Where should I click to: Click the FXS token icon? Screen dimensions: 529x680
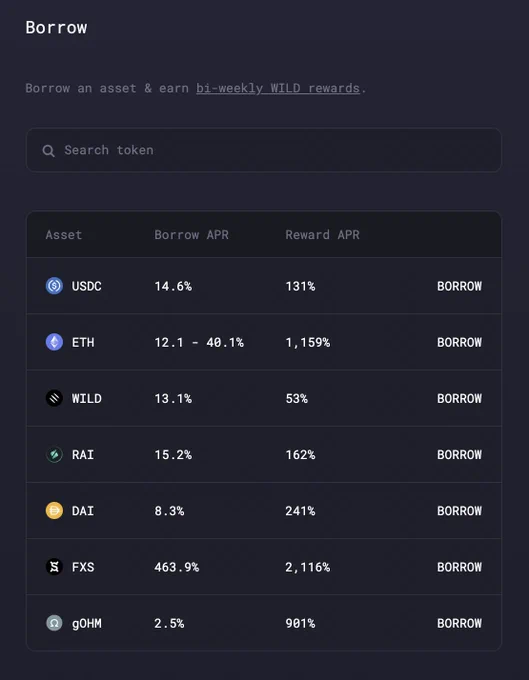tap(54, 567)
